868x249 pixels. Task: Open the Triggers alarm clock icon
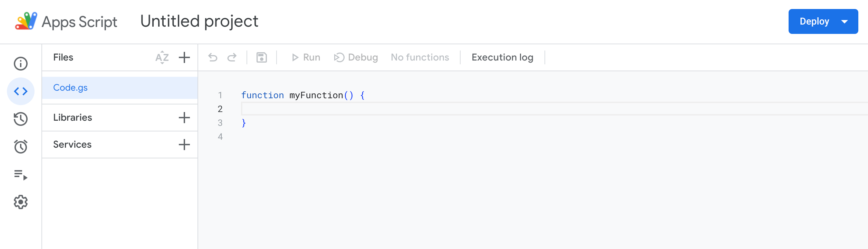[x=21, y=147]
